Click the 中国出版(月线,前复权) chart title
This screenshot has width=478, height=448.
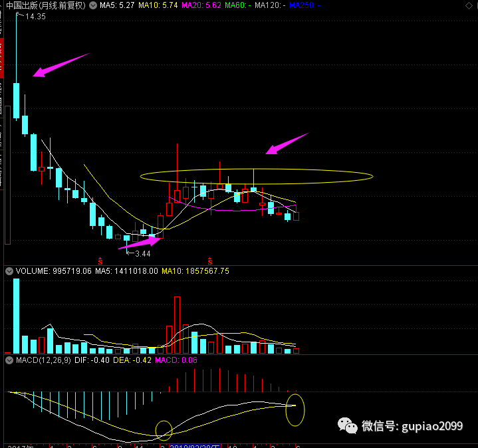pos(46,5)
